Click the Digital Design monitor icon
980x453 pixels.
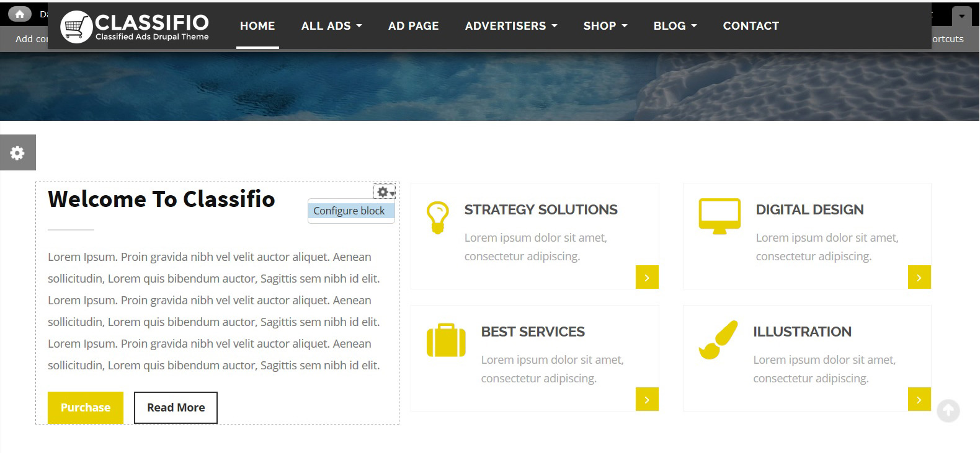pyautogui.click(x=719, y=216)
